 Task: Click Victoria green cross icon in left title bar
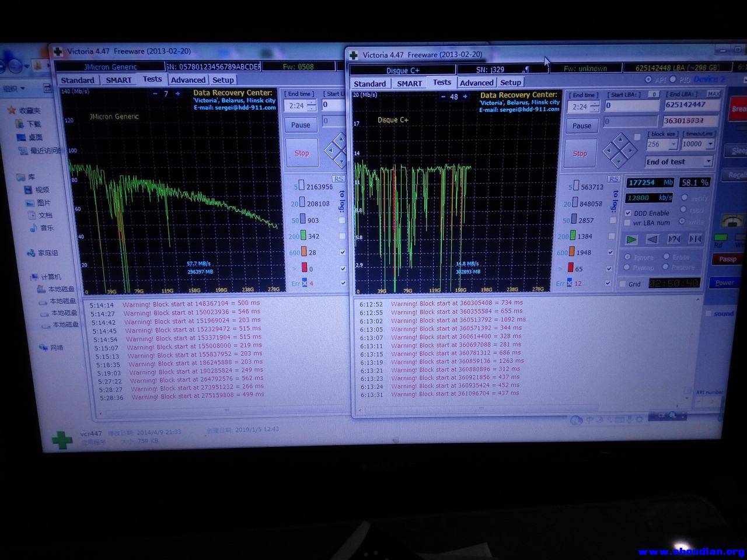coord(58,51)
